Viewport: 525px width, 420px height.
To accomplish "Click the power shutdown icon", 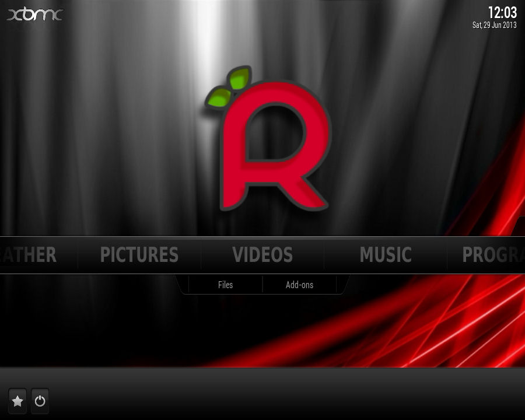I will click(x=39, y=401).
